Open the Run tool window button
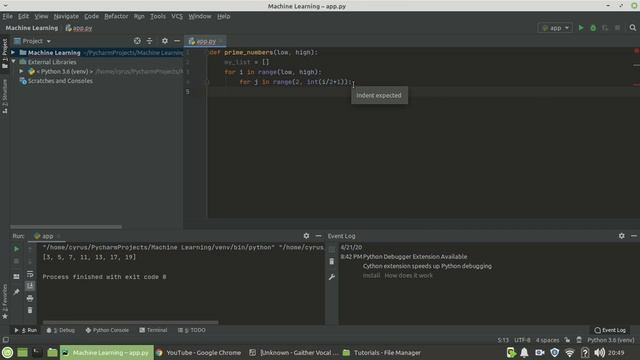Viewport: 640px width, 360px height. [26, 330]
